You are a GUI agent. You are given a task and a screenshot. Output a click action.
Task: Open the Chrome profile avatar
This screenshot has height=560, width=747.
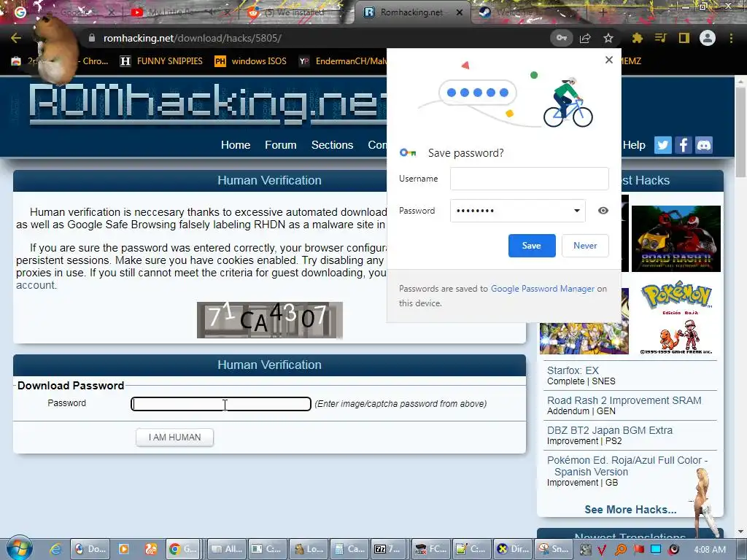708,38
